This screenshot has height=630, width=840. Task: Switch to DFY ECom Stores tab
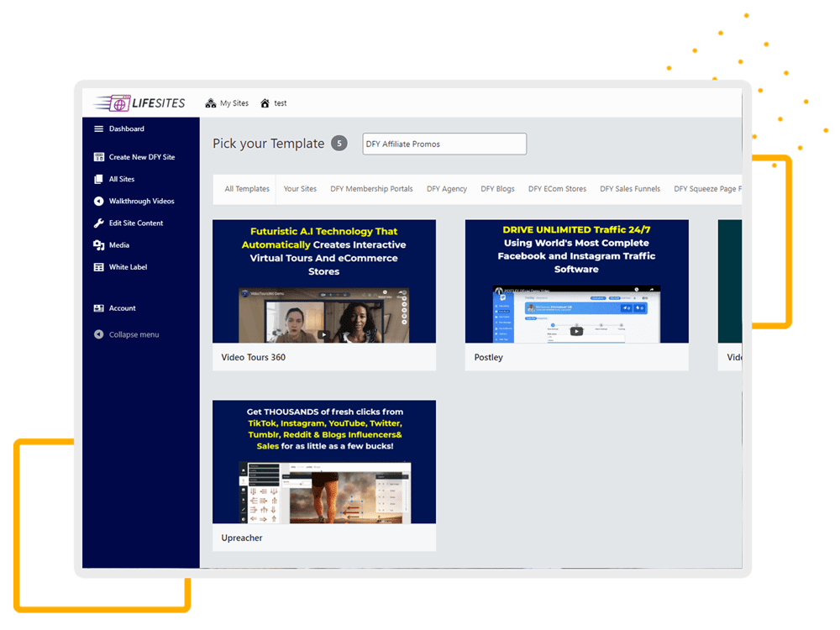coord(557,188)
